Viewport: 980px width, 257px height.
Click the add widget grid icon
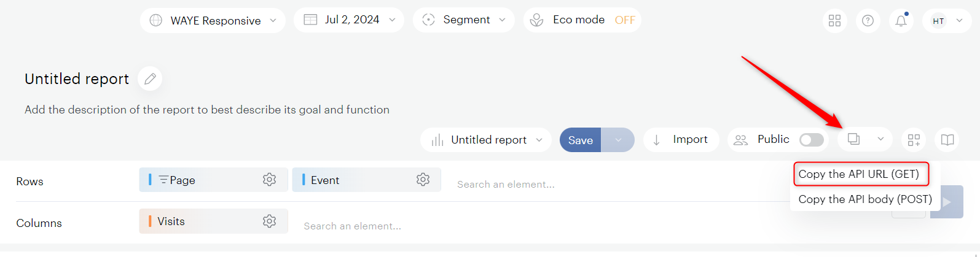[914, 140]
